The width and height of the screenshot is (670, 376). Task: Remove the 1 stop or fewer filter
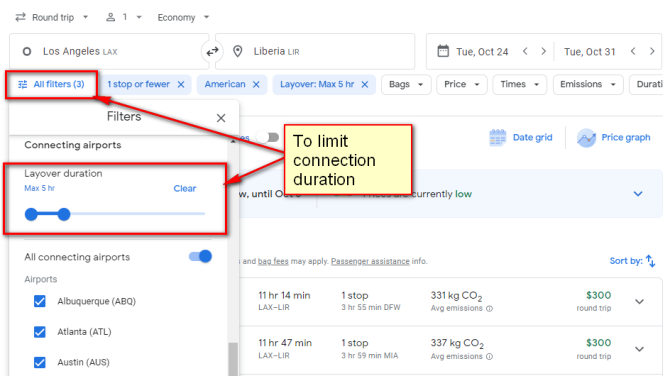pyautogui.click(x=181, y=85)
